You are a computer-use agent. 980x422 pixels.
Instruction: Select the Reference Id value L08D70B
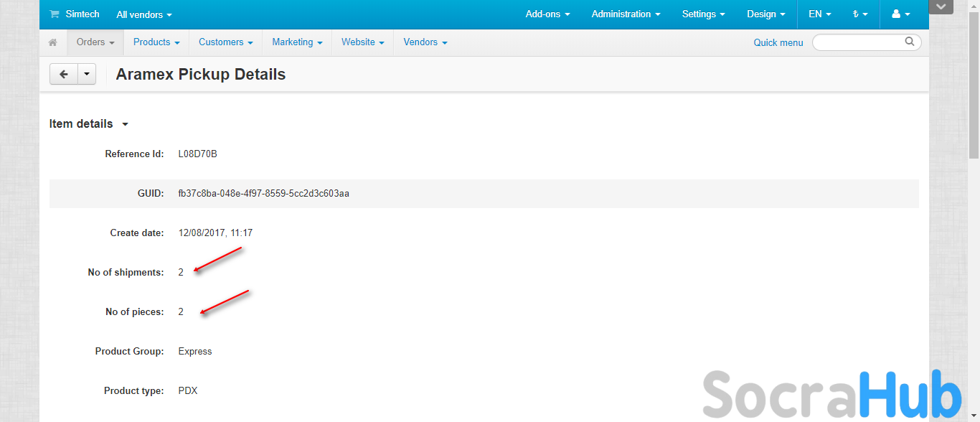click(x=197, y=154)
